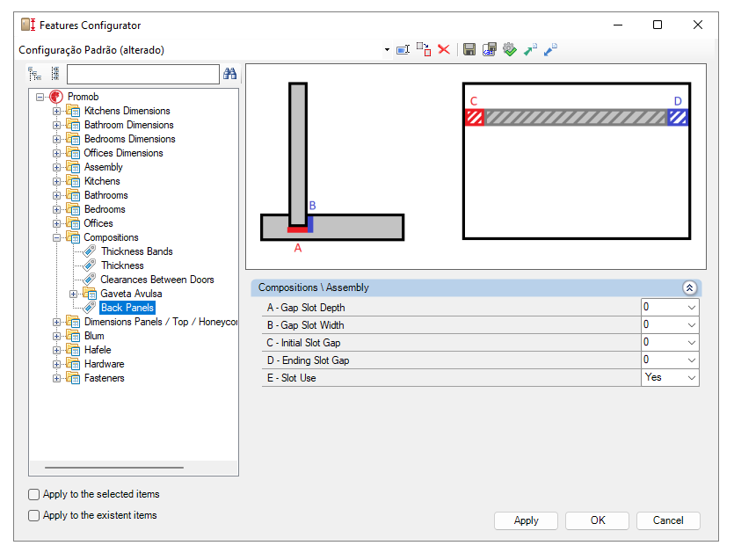Delete configuration with the red X icon
The height and width of the screenshot is (560, 734).
tap(444, 49)
